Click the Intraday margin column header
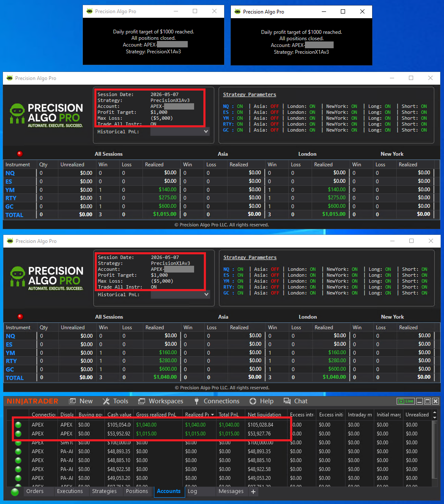The image size is (444, 504). click(x=360, y=415)
